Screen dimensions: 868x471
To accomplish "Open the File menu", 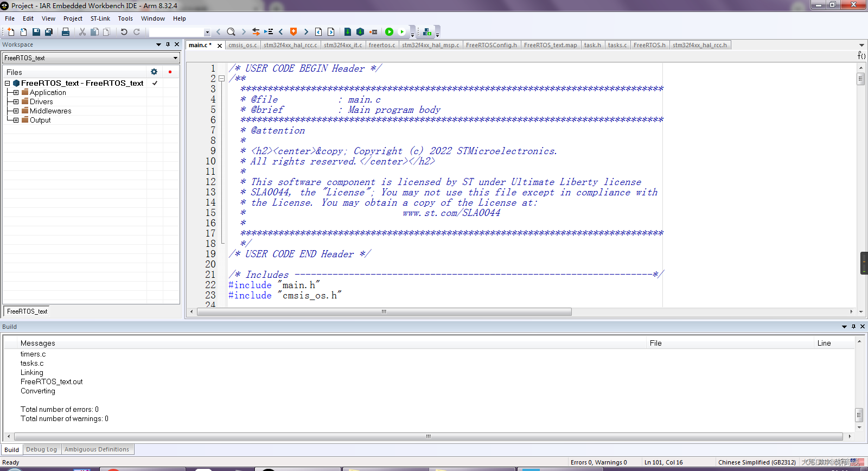I will click(10, 18).
